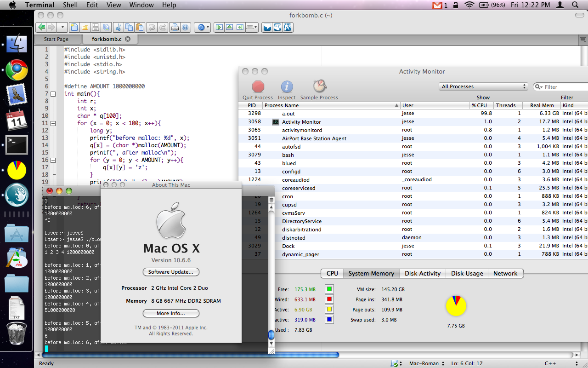Cut selection using the scissors icon
The image size is (588, 368).
click(119, 27)
